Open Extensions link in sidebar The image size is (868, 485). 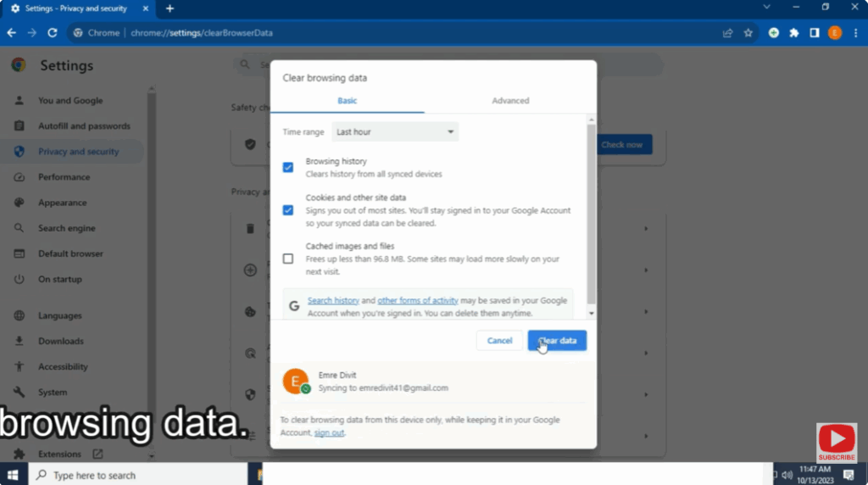tap(59, 454)
